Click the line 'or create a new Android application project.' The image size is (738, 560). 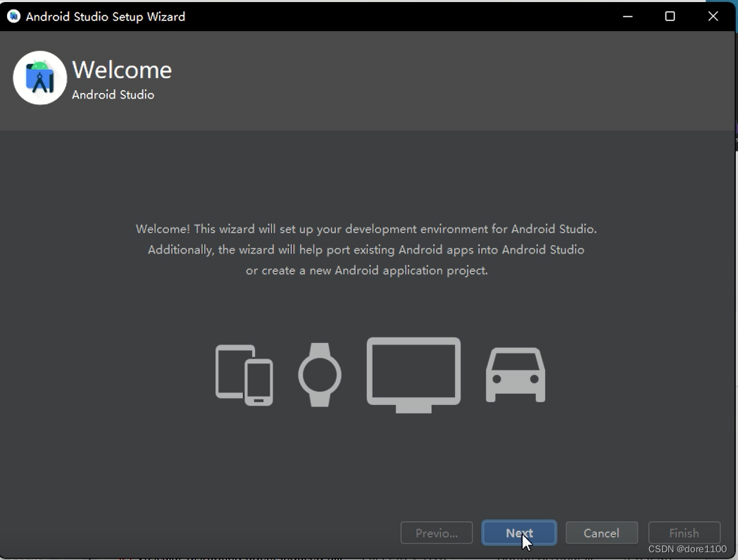[x=367, y=270]
